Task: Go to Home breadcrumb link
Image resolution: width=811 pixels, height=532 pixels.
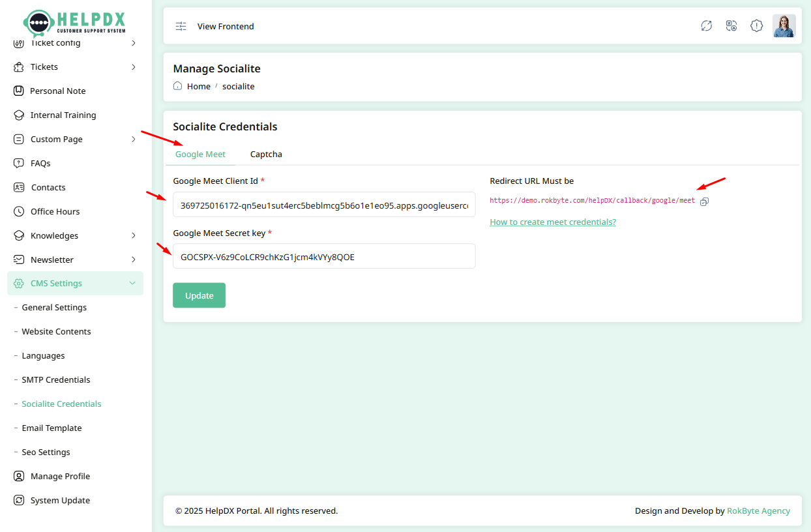Action: tap(199, 86)
